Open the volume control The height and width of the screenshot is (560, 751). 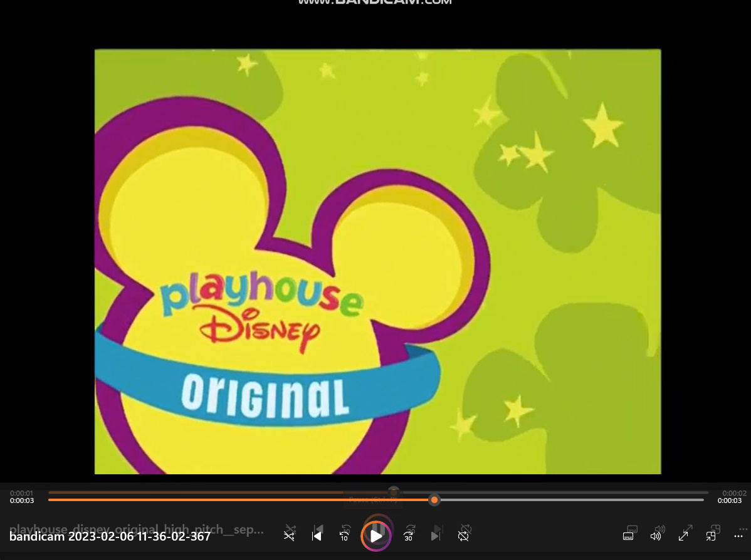[x=656, y=536]
